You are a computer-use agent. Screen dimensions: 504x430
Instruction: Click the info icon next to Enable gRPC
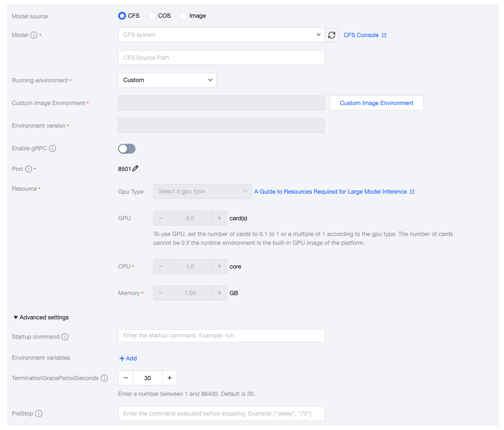pyautogui.click(x=52, y=148)
